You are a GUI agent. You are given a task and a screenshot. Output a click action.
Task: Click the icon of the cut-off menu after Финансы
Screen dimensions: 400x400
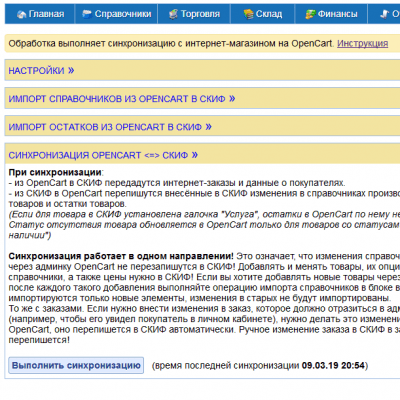click(x=385, y=14)
